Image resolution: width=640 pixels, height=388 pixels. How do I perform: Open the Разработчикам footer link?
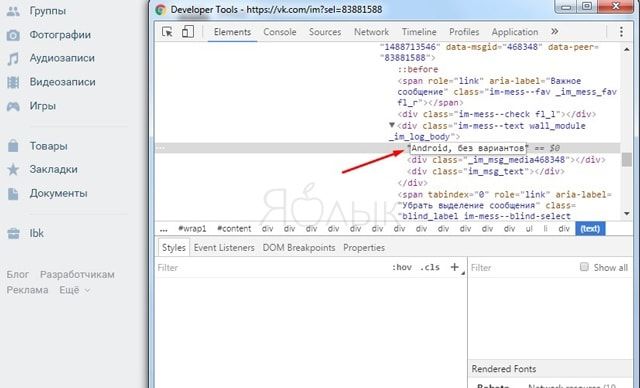77,275
